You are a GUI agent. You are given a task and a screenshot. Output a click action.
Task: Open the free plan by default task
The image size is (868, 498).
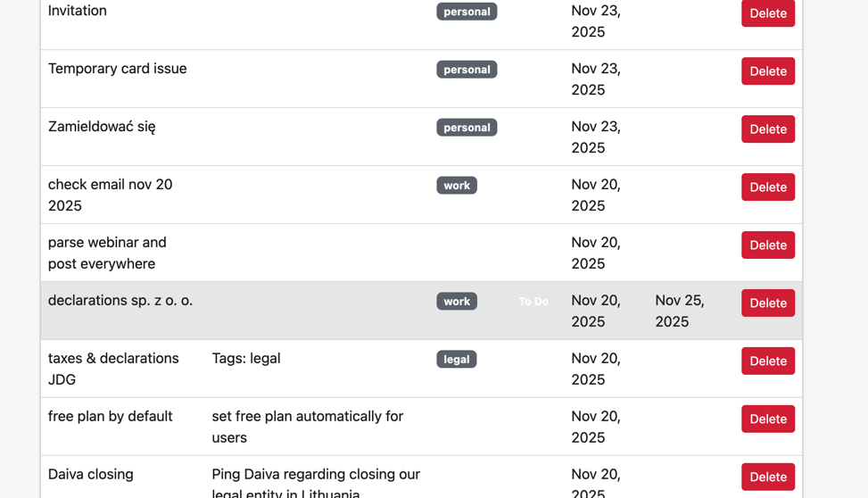coord(111,417)
